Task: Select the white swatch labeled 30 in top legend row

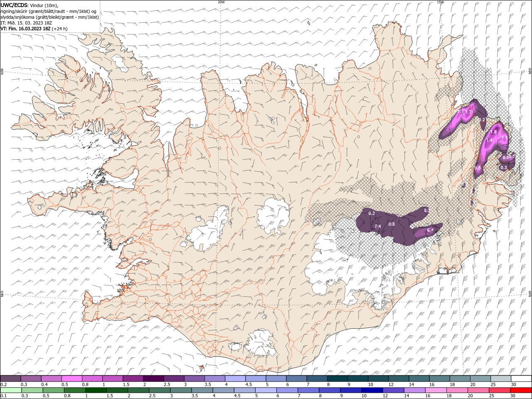Action: coord(521,378)
